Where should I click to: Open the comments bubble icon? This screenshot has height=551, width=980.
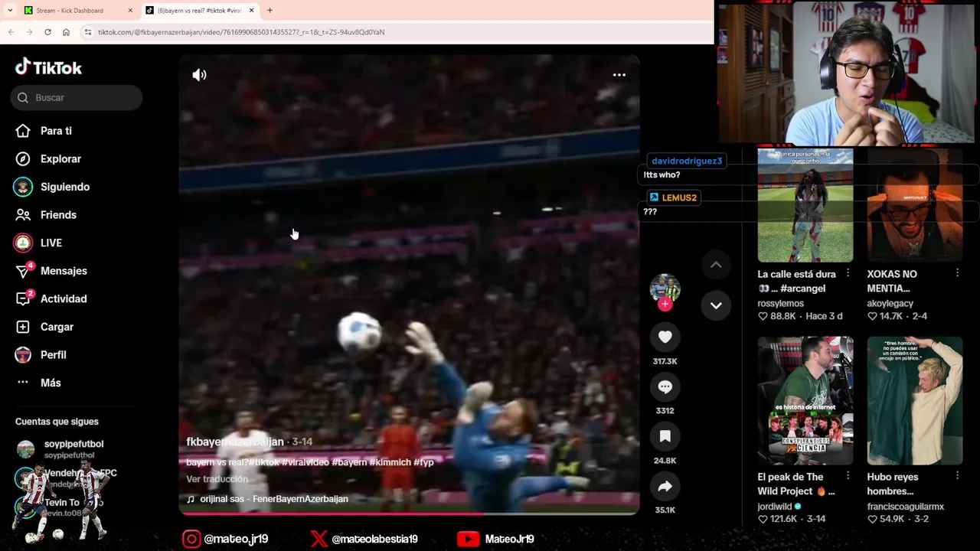click(x=665, y=386)
